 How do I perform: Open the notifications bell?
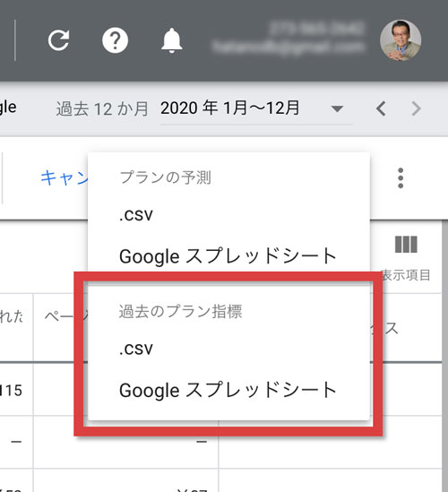[x=172, y=40]
